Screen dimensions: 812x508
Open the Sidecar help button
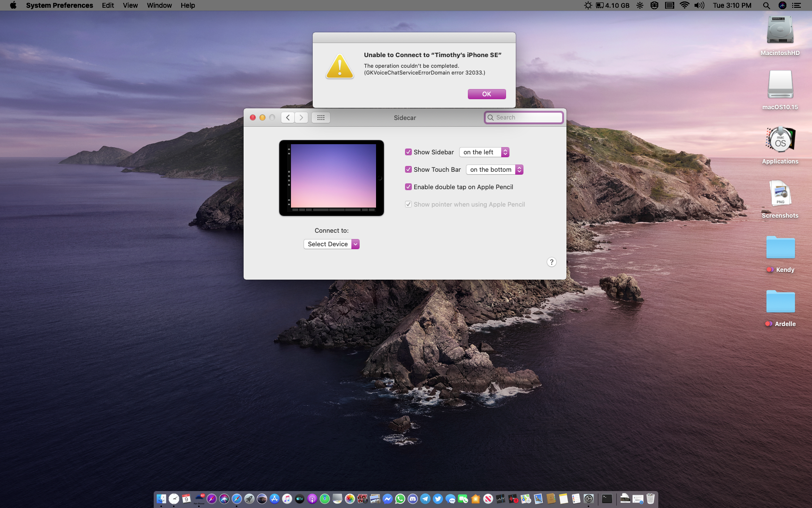[x=551, y=262]
